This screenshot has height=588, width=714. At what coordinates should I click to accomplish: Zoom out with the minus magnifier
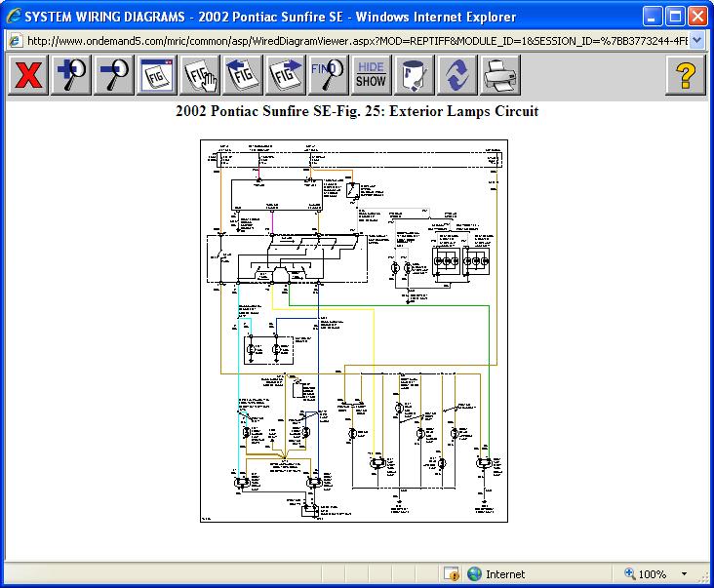click(114, 75)
